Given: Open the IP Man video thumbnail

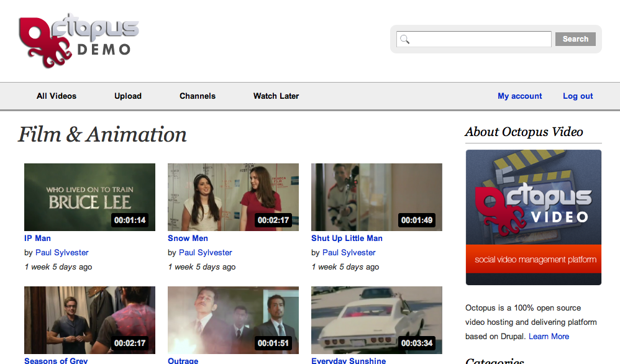Looking at the screenshot, I should [x=89, y=197].
